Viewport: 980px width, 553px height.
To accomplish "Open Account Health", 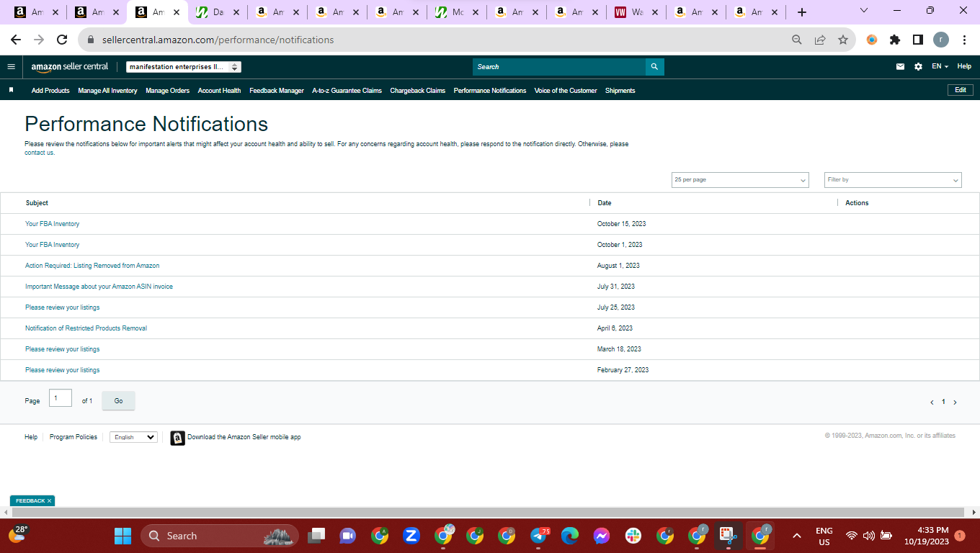I will (219, 91).
